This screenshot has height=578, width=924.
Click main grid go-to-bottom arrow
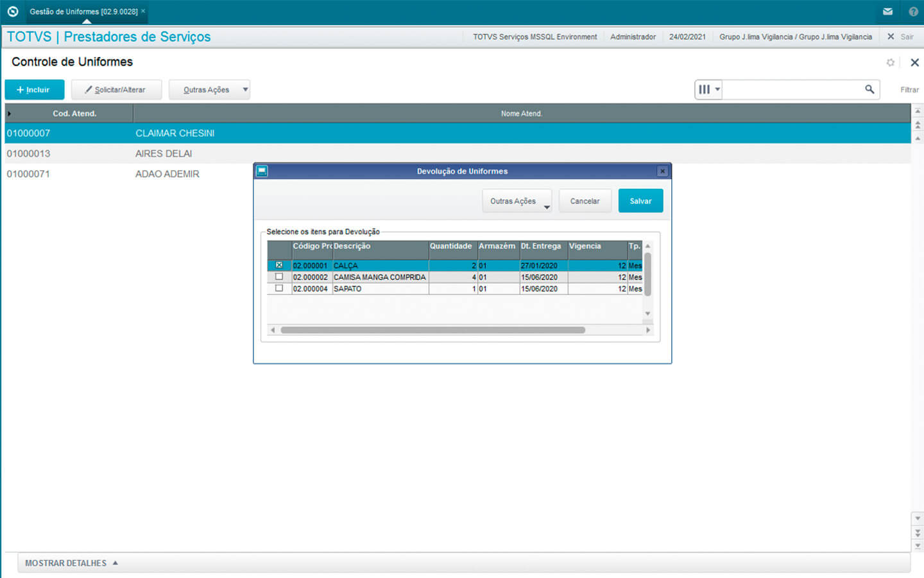[x=918, y=546]
